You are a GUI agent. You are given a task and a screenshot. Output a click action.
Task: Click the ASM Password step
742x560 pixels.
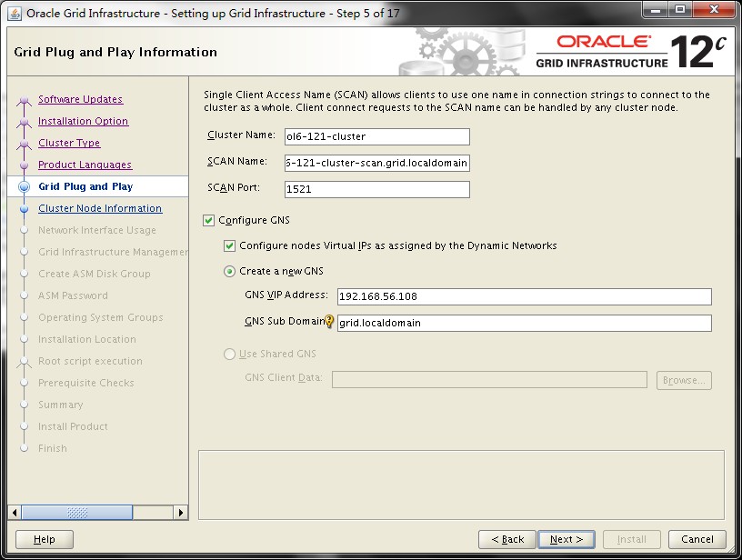(73, 295)
